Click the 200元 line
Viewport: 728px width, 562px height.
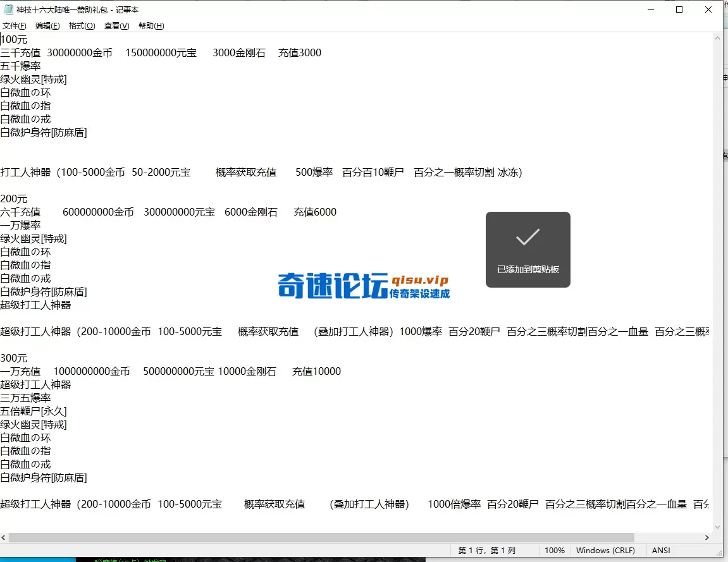14,199
